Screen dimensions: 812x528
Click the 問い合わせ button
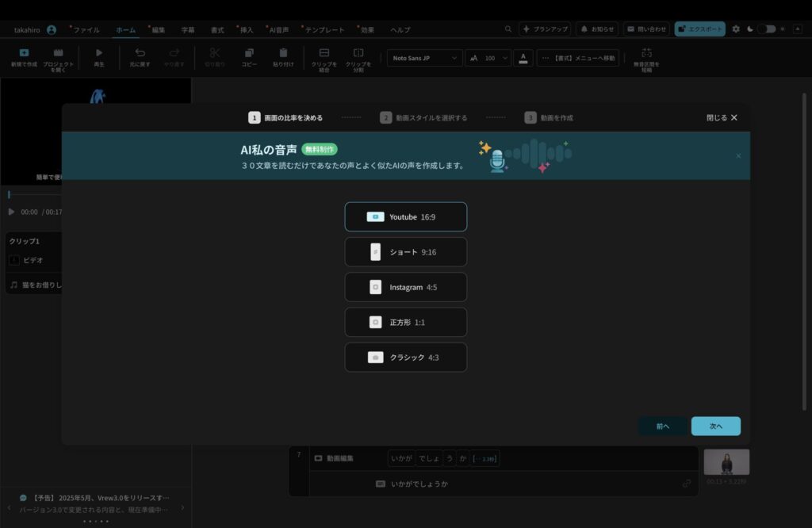click(x=646, y=29)
